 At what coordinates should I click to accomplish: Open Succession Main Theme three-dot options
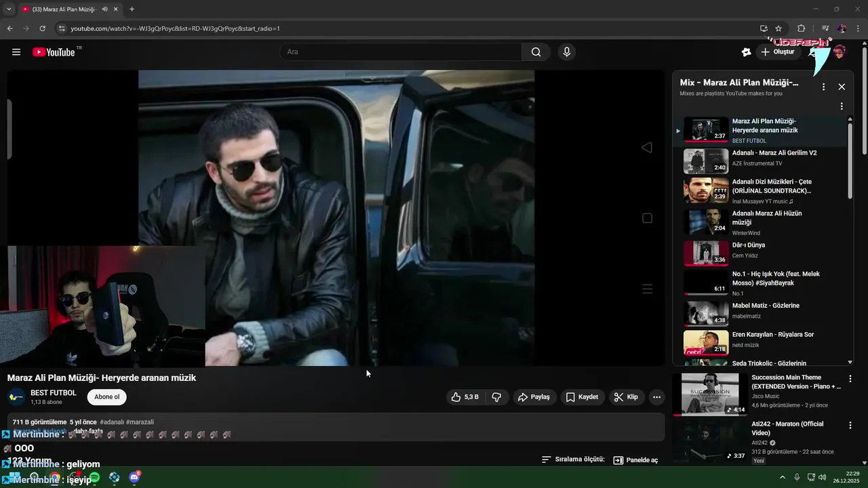(x=850, y=379)
